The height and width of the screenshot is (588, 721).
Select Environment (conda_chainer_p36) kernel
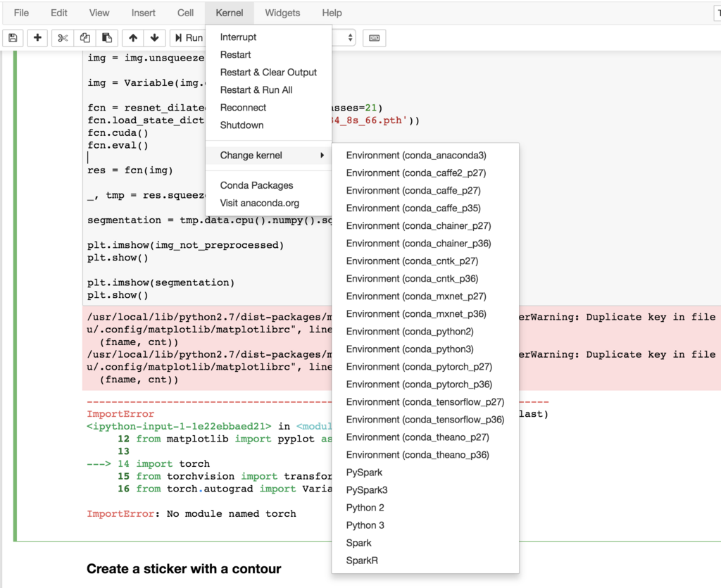pyautogui.click(x=425, y=243)
